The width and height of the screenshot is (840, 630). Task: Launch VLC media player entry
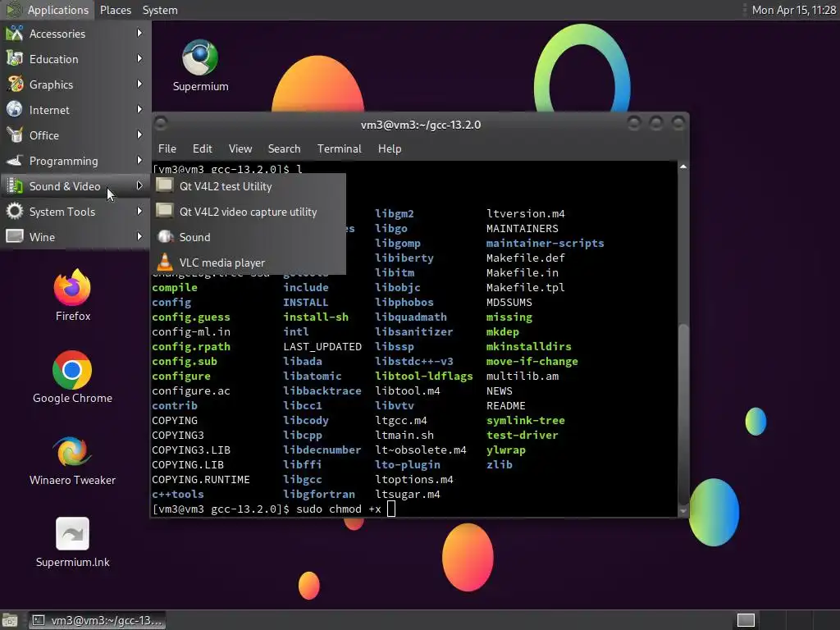[x=249, y=262]
